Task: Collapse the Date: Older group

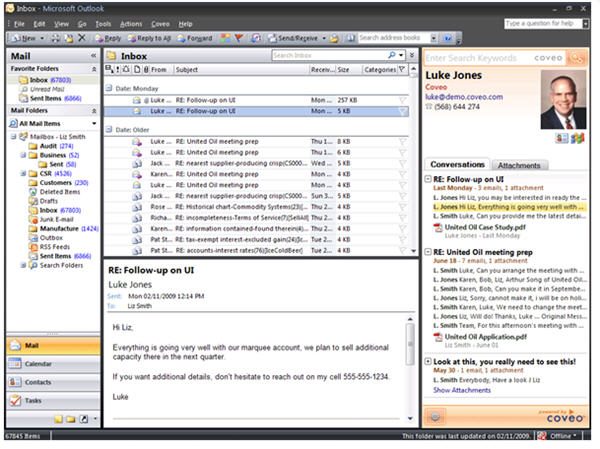Action: coord(109,129)
